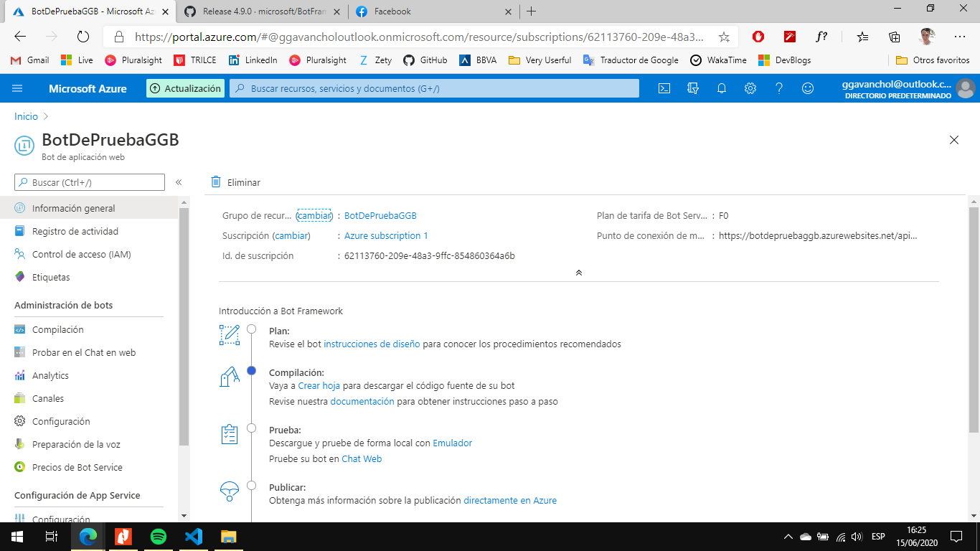Viewport: 980px width, 551px height.
Task: Open the Azure portal hamburger menu
Action: 18,88
